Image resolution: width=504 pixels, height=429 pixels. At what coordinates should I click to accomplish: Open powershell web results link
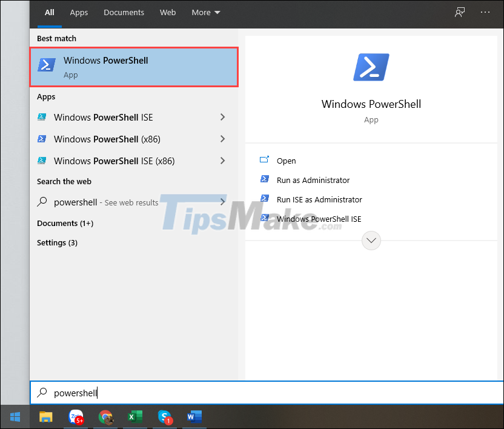pos(97,202)
